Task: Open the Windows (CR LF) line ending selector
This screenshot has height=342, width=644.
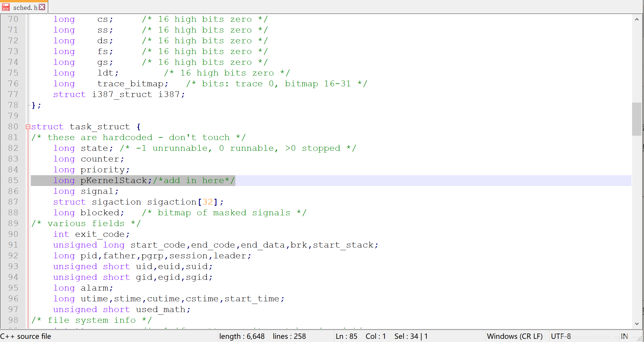Action: click(x=515, y=336)
